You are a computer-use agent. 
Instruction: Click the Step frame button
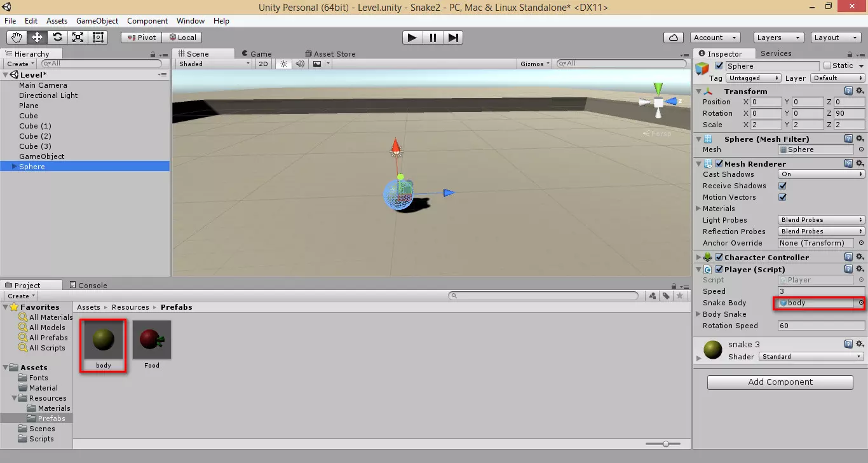click(x=453, y=38)
